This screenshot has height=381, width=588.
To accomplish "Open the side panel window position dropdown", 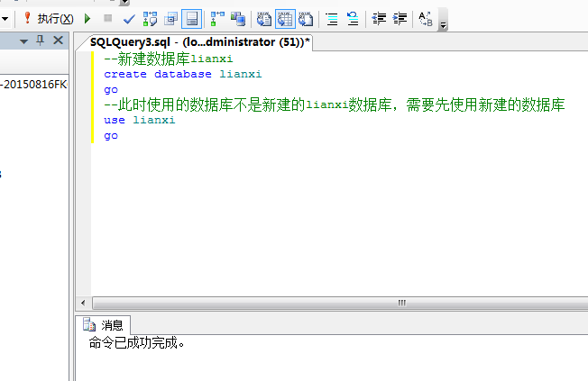I will pyautogui.click(x=24, y=41).
